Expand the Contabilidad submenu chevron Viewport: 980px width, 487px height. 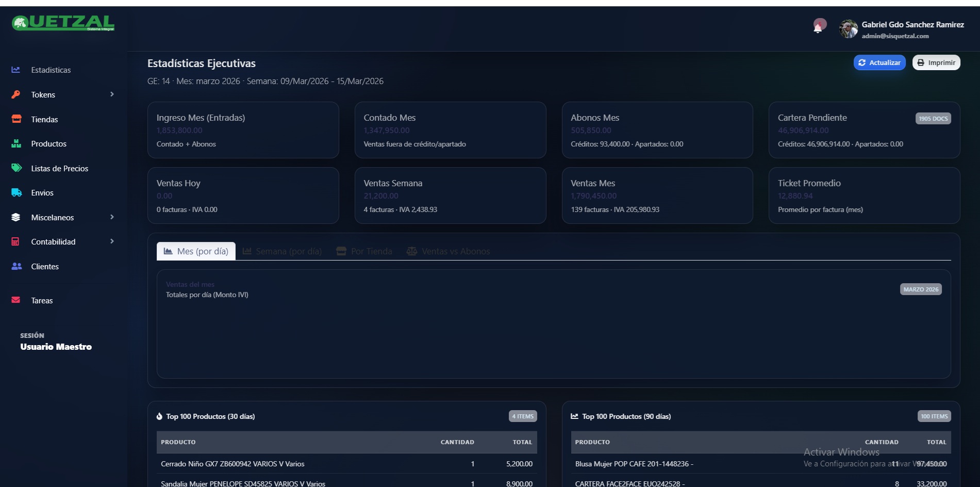111,241
